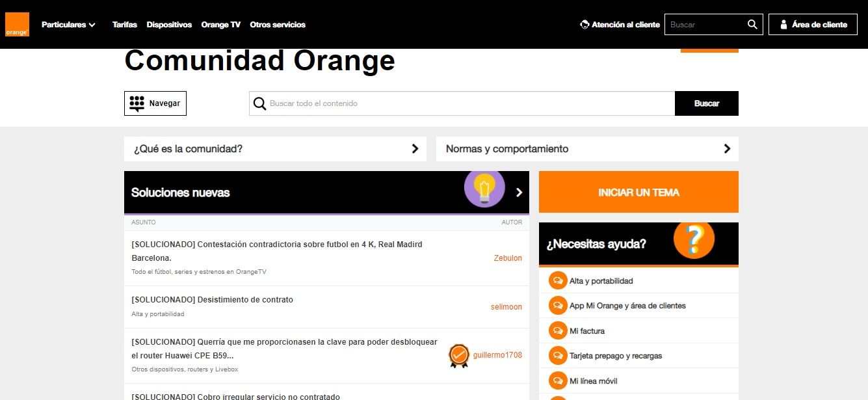The image size is (868, 400).
Task: Click the ¿Qué es la comunidad? text
Action: (188, 149)
